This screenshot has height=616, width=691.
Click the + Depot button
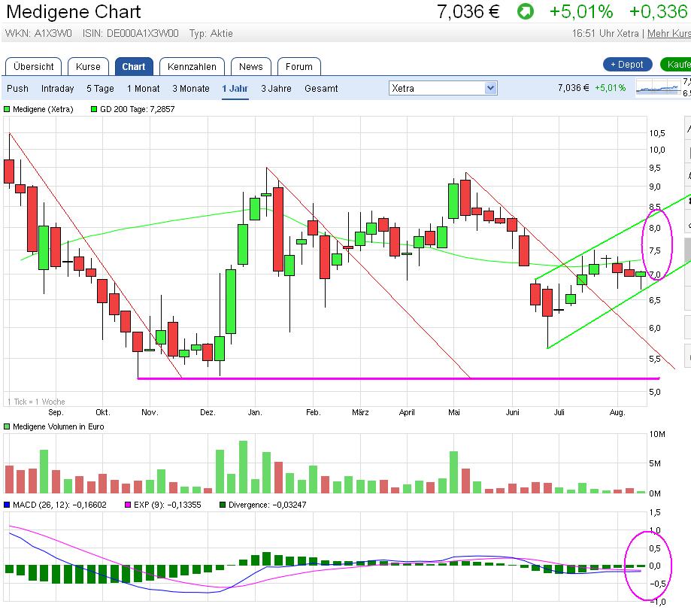click(x=627, y=65)
